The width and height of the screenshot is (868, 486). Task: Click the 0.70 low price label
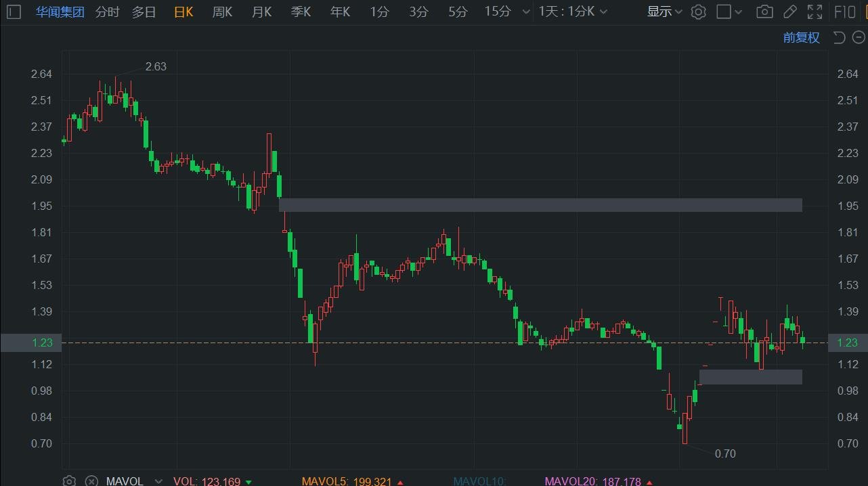pos(725,454)
